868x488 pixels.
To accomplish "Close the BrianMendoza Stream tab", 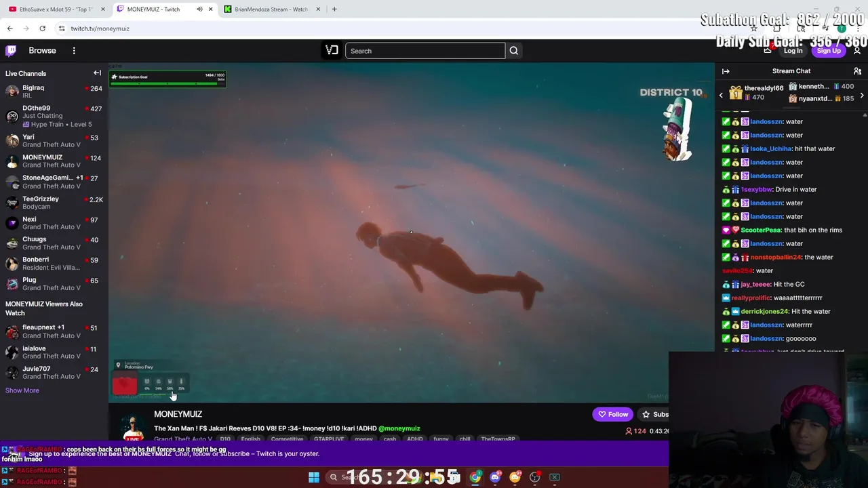I will pyautogui.click(x=318, y=9).
